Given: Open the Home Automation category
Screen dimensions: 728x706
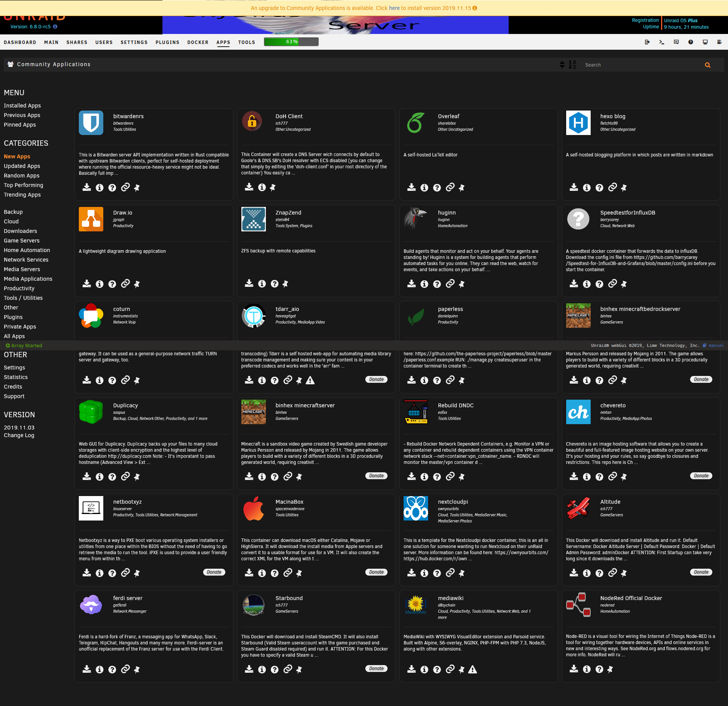Looking at the screenshot, I should (x=27, y=250).
